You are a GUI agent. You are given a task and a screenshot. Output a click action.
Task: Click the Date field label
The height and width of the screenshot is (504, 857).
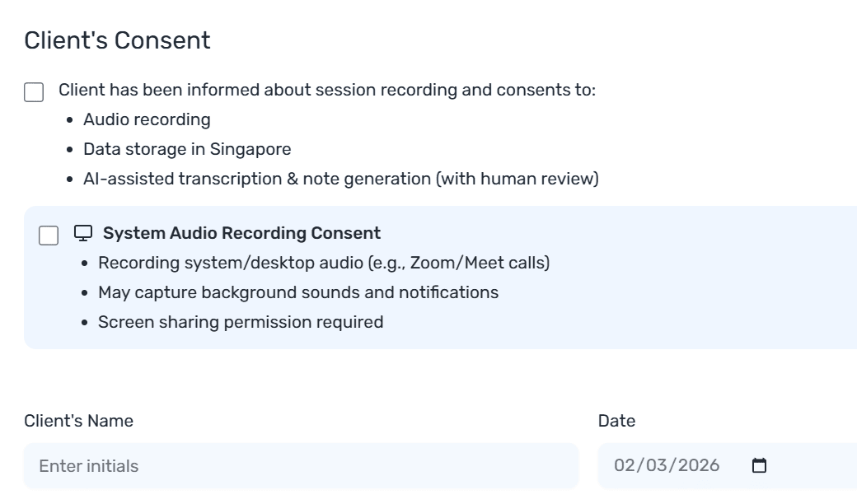[x=616, y=421]
